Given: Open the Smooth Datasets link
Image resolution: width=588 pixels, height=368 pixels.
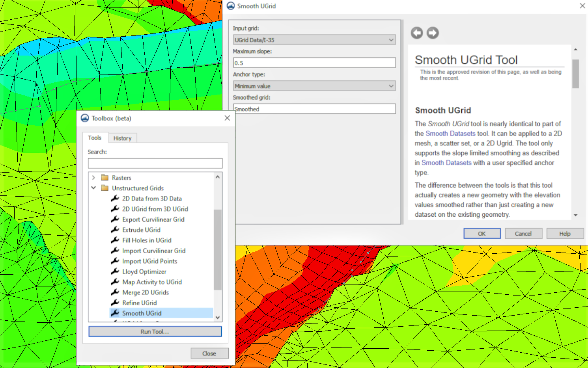Looking at the screenshot, I should pos(450,134).
